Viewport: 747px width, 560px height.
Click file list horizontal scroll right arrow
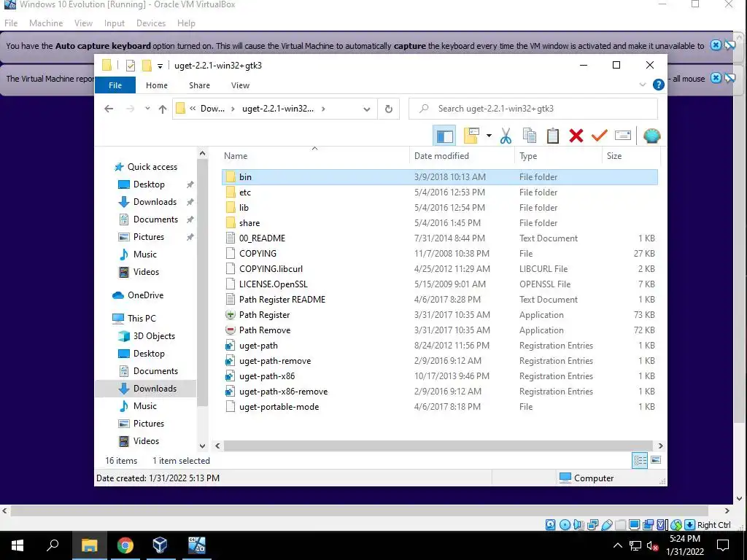pos(660,446)
